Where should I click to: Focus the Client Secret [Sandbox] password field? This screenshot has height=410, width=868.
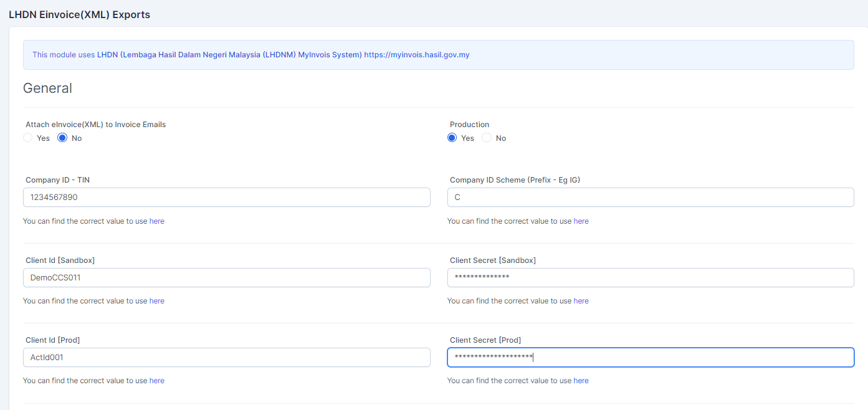click(651, 277)
